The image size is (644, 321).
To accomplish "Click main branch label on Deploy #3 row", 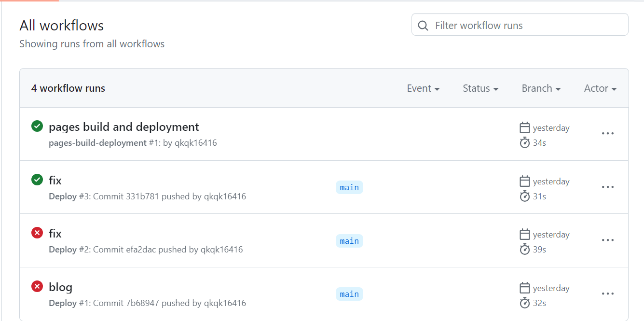I will click(x=349, y=187).
